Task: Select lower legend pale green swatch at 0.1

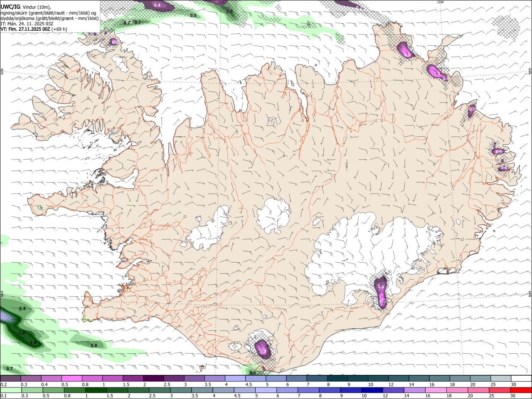Action: coord(11,390)
